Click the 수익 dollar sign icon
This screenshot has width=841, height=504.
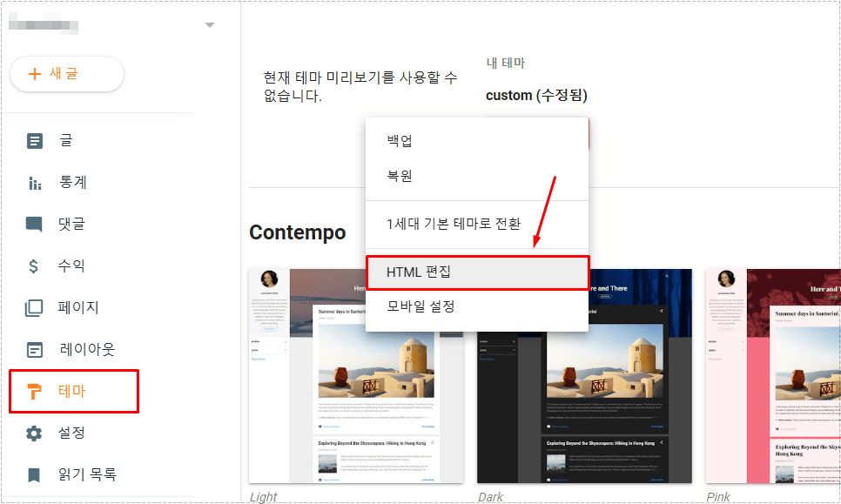click(33, 266)
